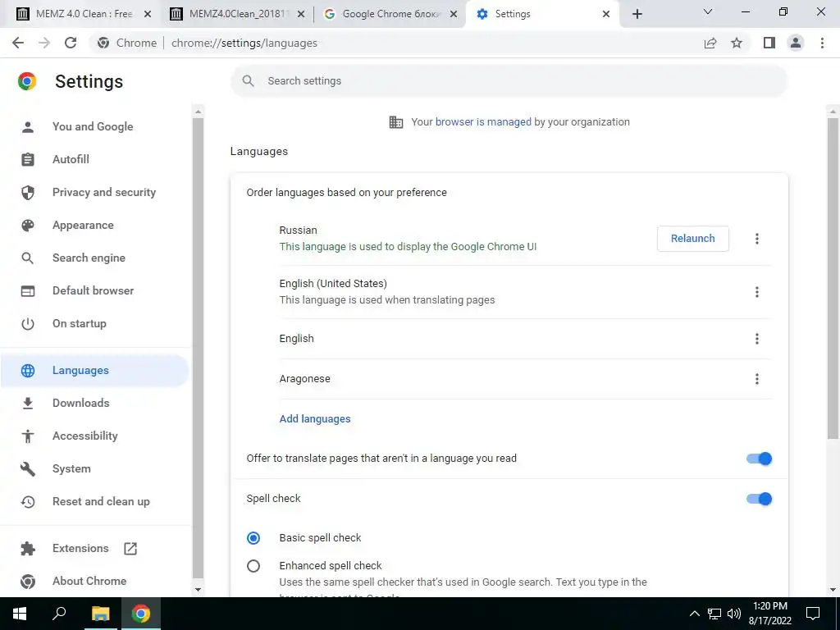Open the Windows Start menu

(x=20, y=614)
